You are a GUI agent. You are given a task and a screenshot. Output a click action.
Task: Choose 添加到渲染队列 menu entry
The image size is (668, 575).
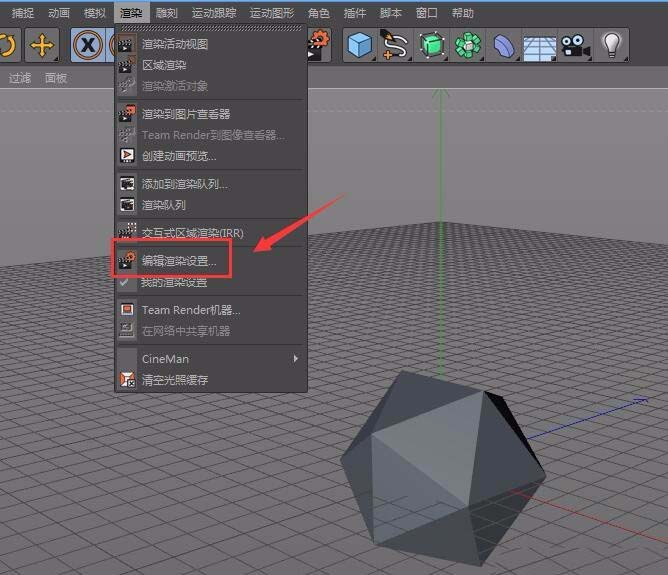[x=211, y=184]
